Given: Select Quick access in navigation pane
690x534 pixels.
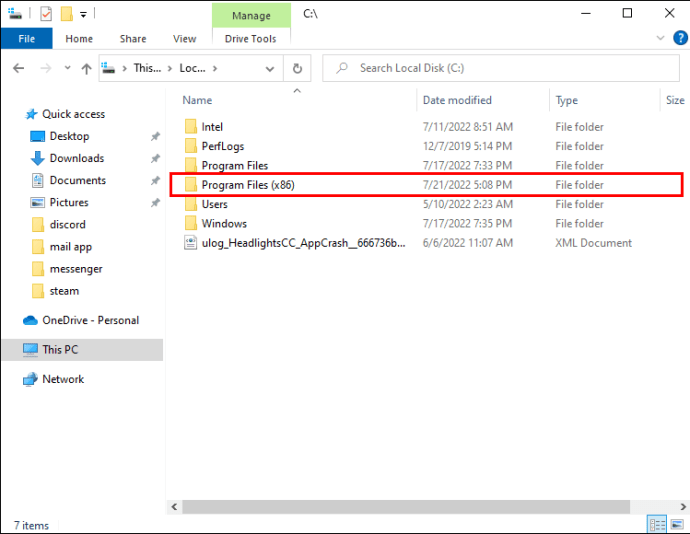Looking at the screenshot, I should click(x=73, y=114).
